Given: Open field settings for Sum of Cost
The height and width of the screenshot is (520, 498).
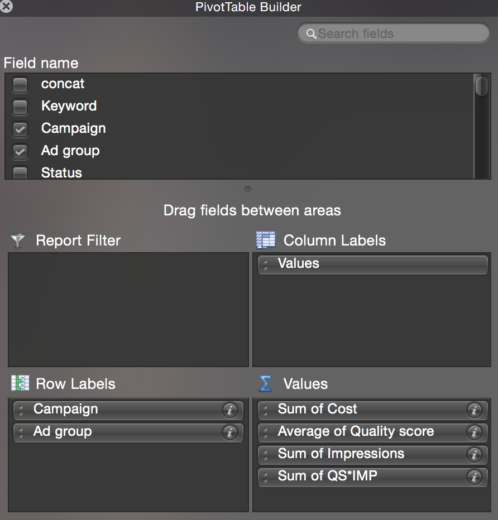Looking at the screenshot, I should click(474, 410).
